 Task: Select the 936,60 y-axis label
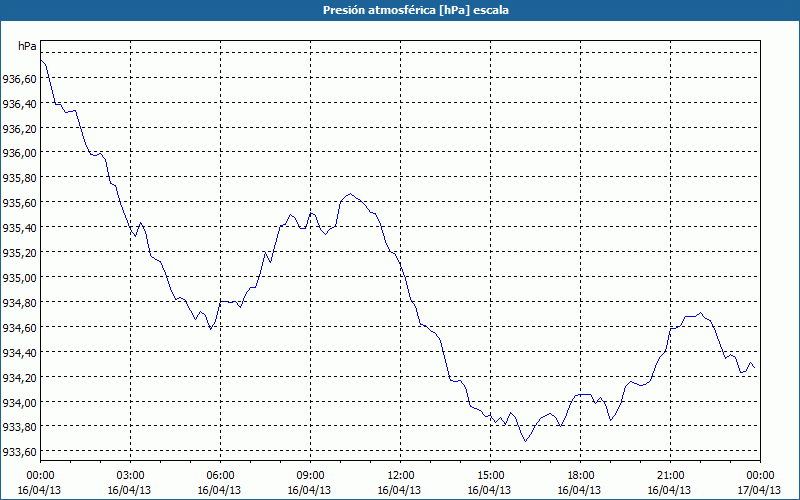pyautogui.click(x=20, y=79)
